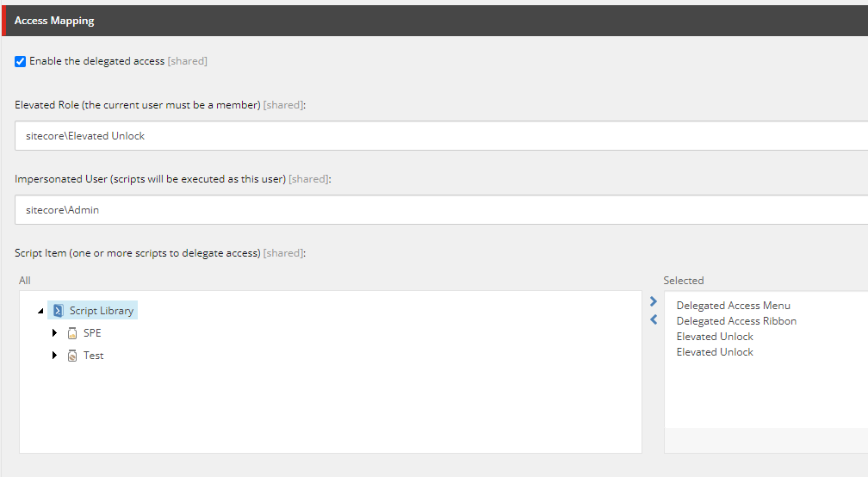Expand the SPE tree node
The image size is (868, 477).
[55, 333]
